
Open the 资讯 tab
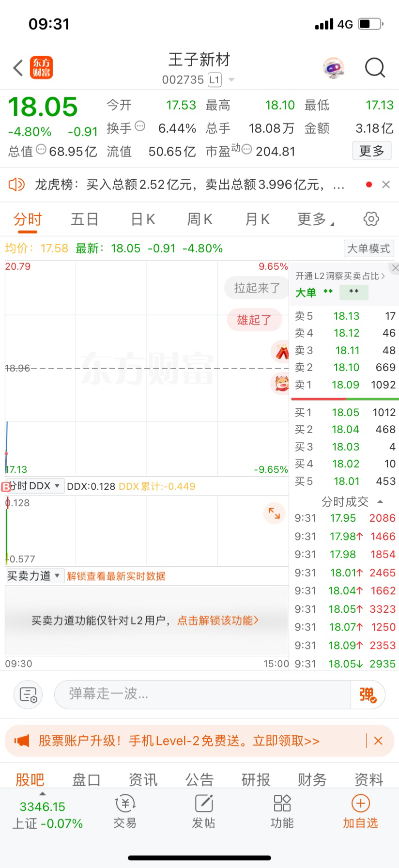[x=143, y=779]
